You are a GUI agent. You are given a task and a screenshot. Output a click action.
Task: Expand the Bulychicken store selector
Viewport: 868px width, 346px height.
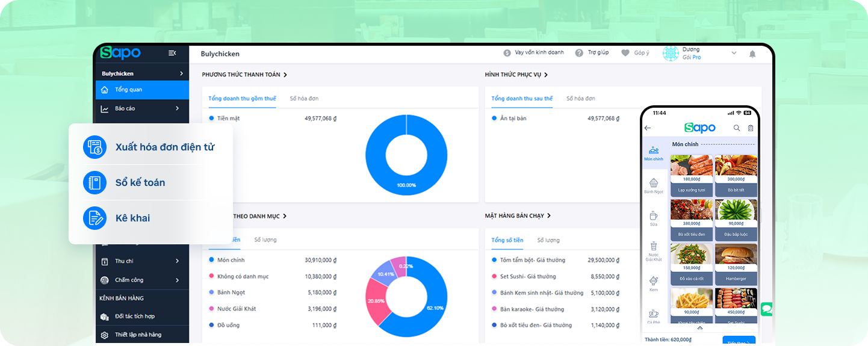(181, 73)
